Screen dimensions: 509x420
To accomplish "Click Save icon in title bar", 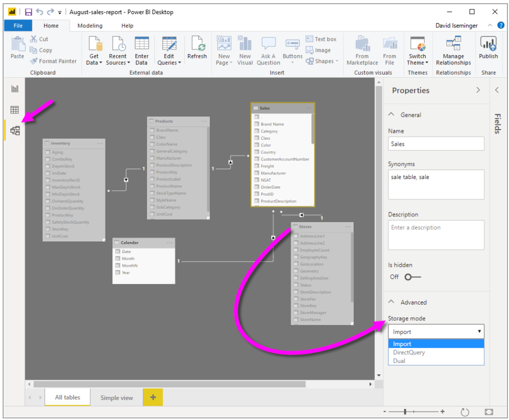I will pyautogui.click(x=28, y=12).
